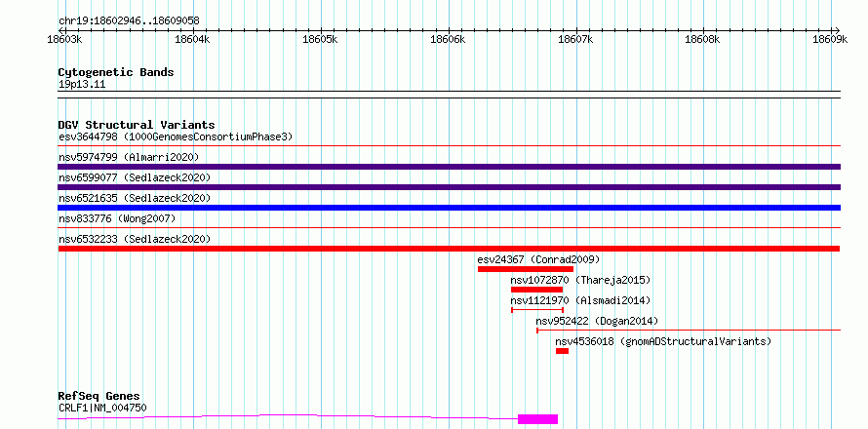Open the nsv6521635 (Sedlazeck2020) variant label
This screenshot has height=429, width=868.
pyautogui.click(x=135, y=198)
